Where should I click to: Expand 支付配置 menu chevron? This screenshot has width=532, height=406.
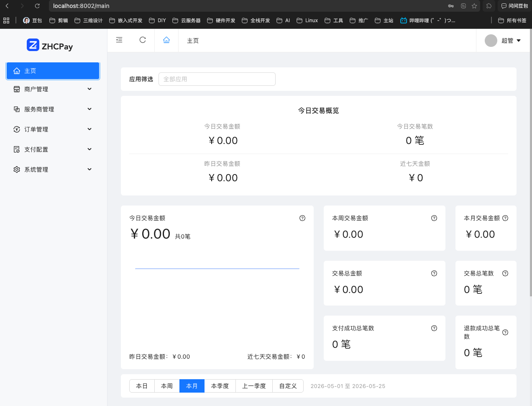(x=90, y=149)
